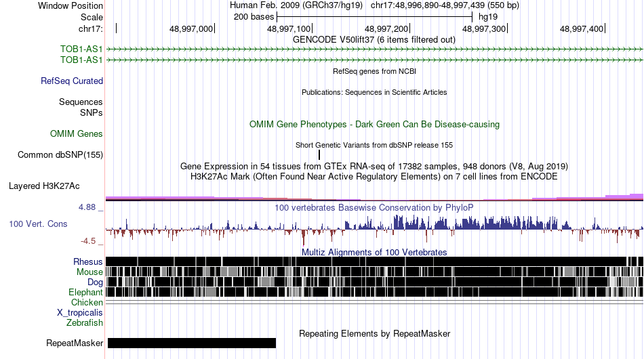Viewport: 644px width, 359px height.
Task: Click the H3K27Ac Mark track title
Action: point(374,177)
